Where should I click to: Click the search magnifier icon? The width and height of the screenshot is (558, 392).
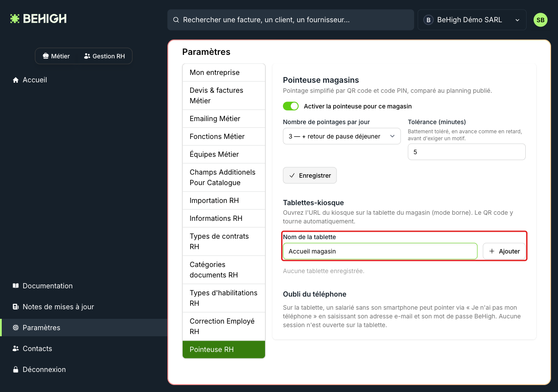(176, 20)
